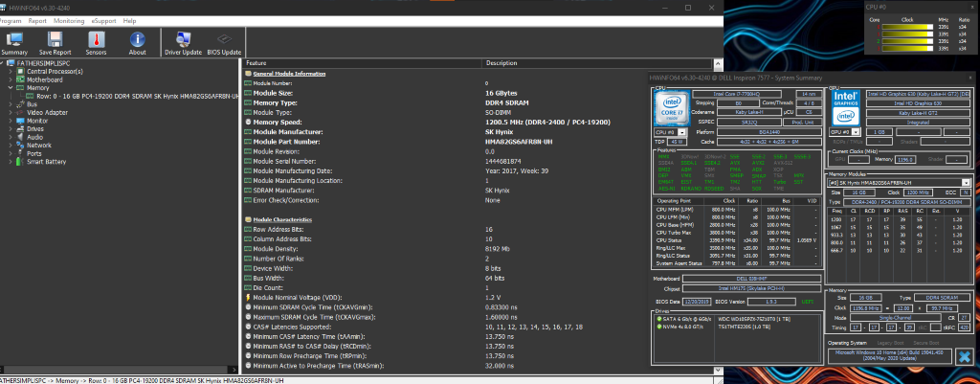This screenshot has height=384, width=980.
Task: Click the Memory node icon in tree
Action: [x=21, y=88]
